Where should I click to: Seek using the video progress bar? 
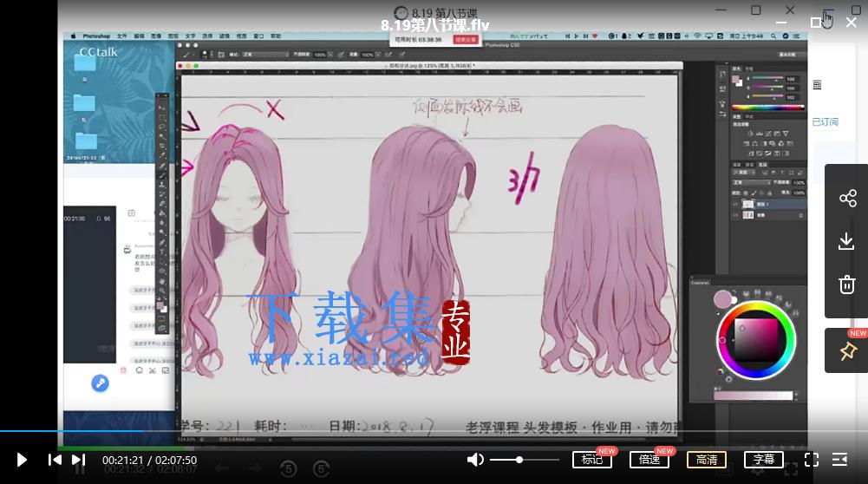pyautogui.click(x=434, y=431)
